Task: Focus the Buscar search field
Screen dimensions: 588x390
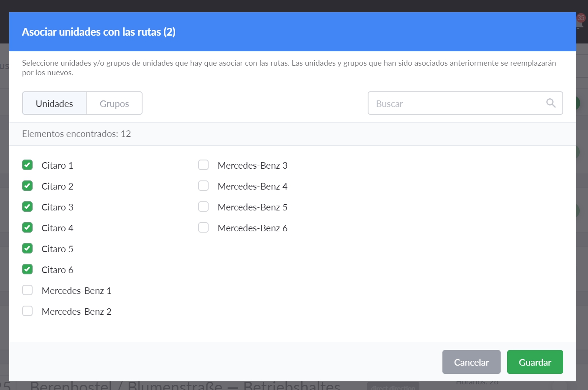Action: click(x=456, y=103)
